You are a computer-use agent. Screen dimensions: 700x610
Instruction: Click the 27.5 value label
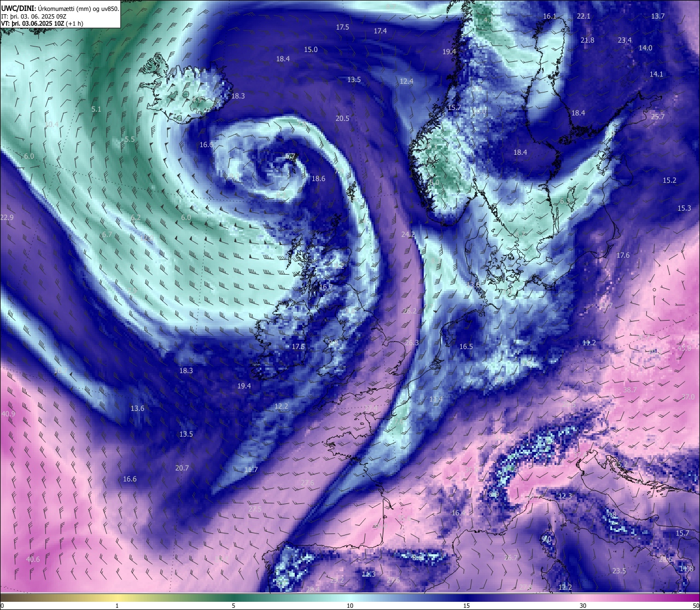click(x=255, y=509)
